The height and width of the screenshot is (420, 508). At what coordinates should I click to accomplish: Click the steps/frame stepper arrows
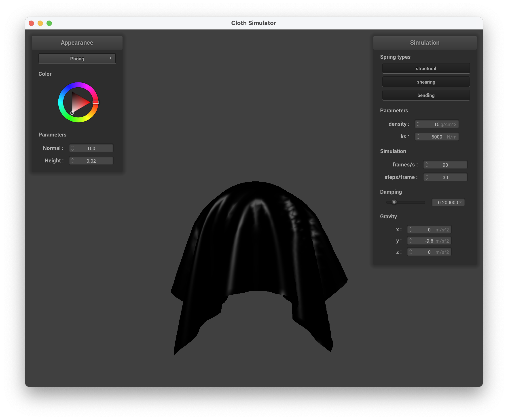coord(426,177)
